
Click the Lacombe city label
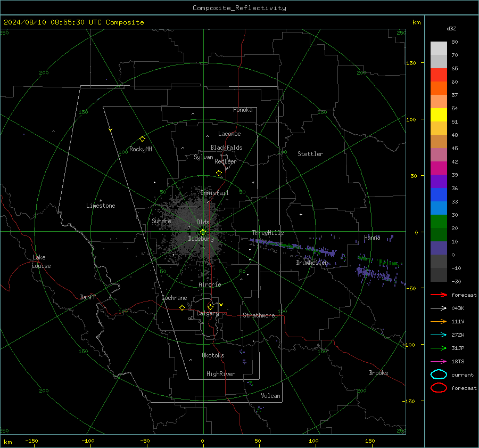tap(229, 134)
